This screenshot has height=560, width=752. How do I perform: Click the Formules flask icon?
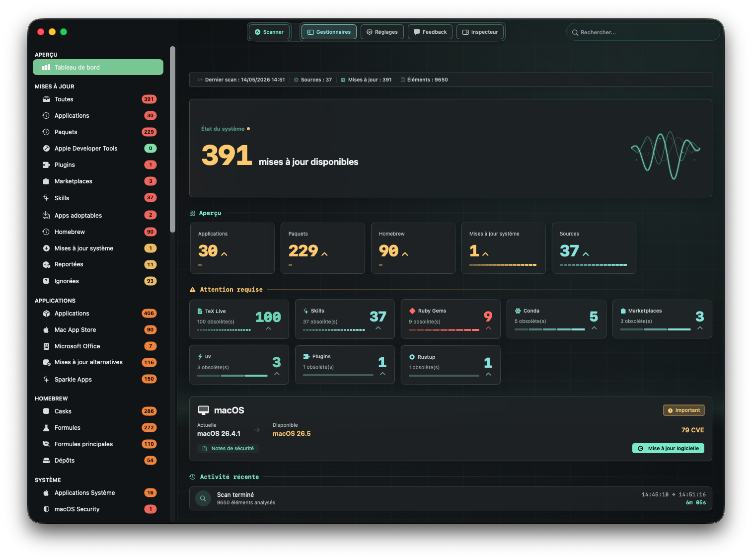click(x=46, y=428)
